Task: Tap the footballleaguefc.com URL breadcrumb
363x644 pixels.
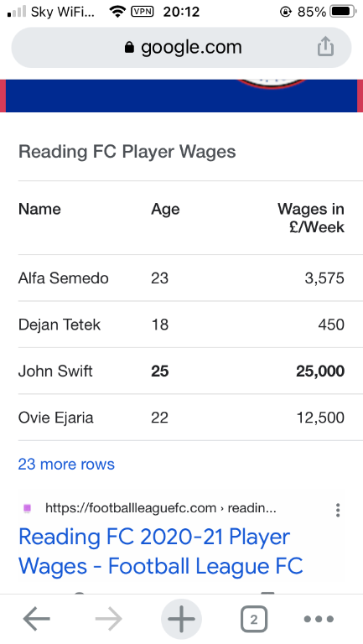Action: 161,508
